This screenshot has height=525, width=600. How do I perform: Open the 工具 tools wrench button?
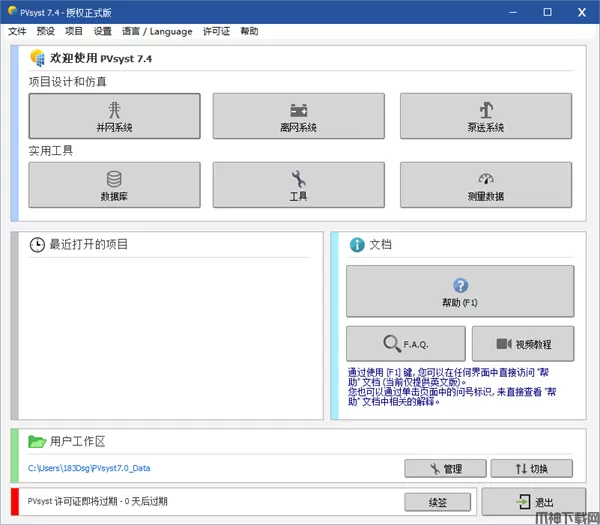tap(298, 185)
